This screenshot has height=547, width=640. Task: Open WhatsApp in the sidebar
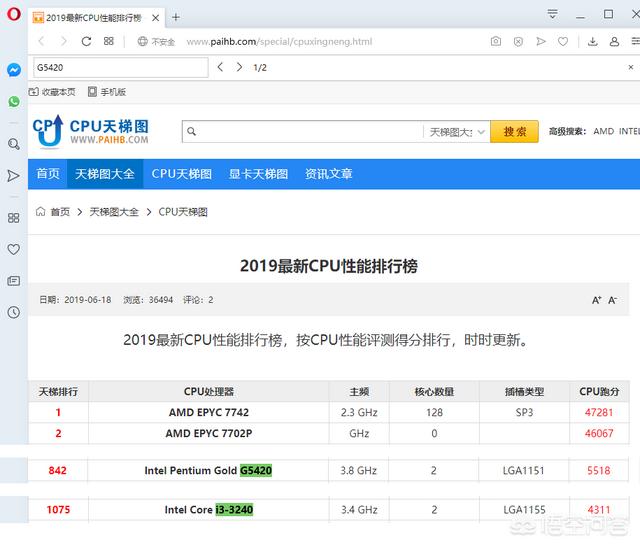coord(14,101)
